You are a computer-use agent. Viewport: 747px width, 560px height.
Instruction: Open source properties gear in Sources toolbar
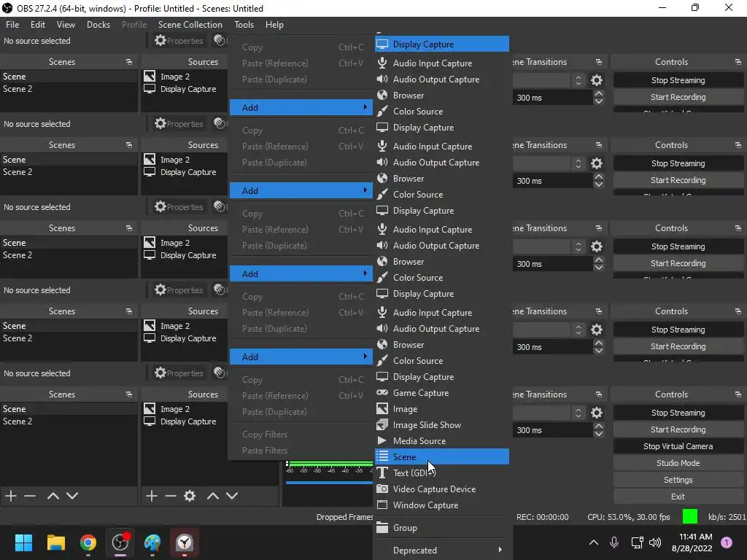pyautogui.click(x=190, y=496)
